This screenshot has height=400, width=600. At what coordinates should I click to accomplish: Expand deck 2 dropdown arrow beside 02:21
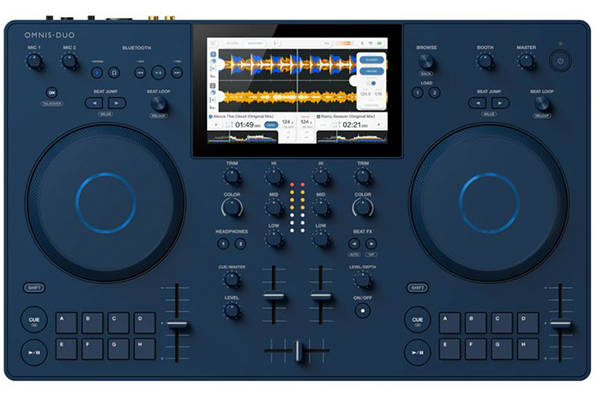(379, 125)
